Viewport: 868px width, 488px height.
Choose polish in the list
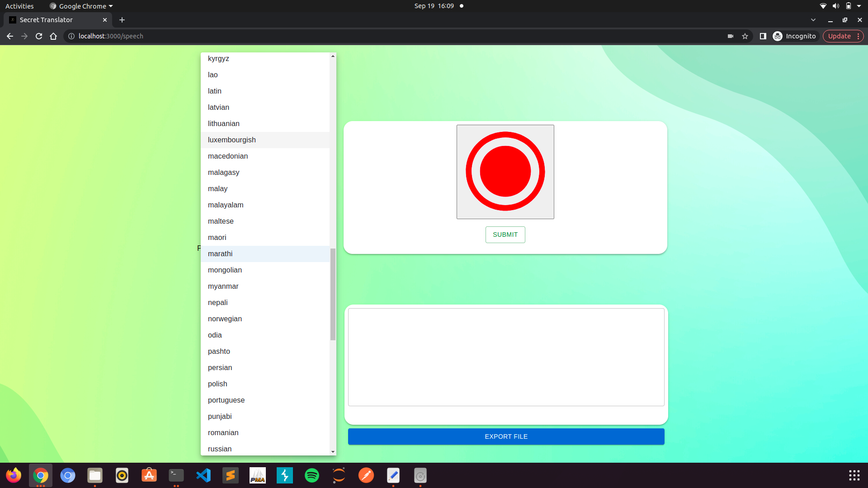pyautogui.click(x=265, y=384)
